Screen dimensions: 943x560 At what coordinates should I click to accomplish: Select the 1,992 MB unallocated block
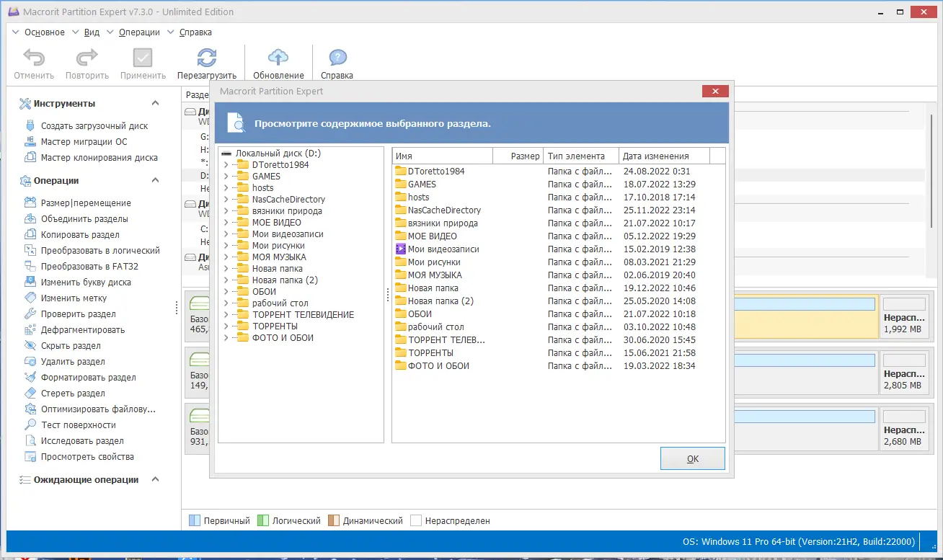[904, 316]
